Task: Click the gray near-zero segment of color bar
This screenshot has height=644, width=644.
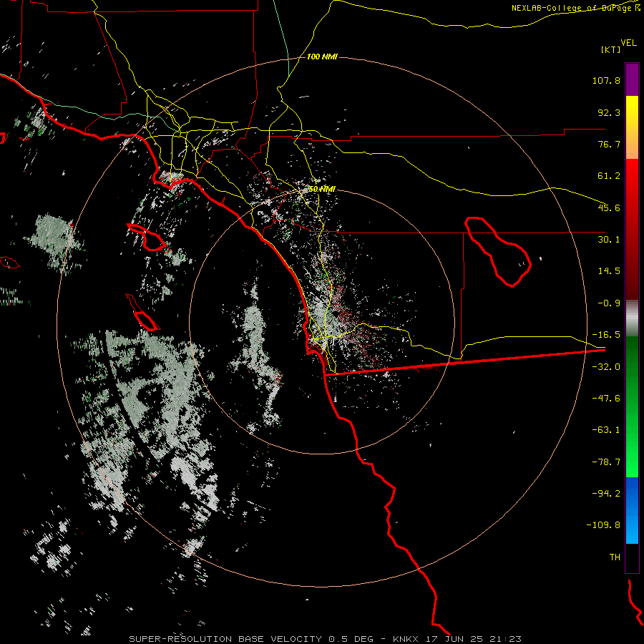Action: (632, 318)
